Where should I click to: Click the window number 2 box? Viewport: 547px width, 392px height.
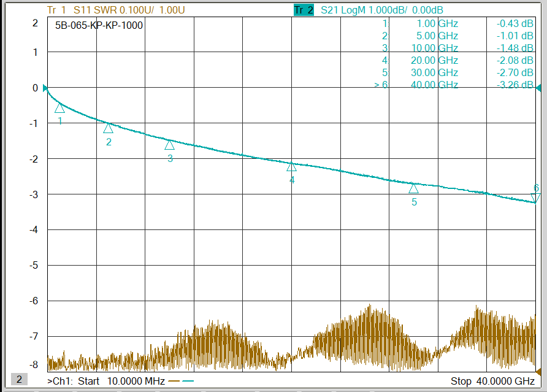(19, 380)
